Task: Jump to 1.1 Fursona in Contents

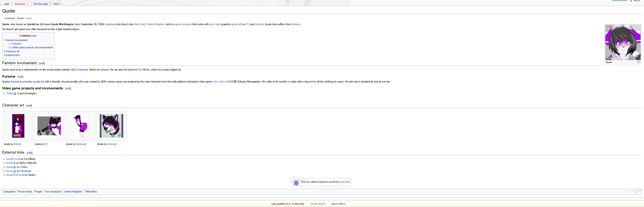Action: coord(15,44)
